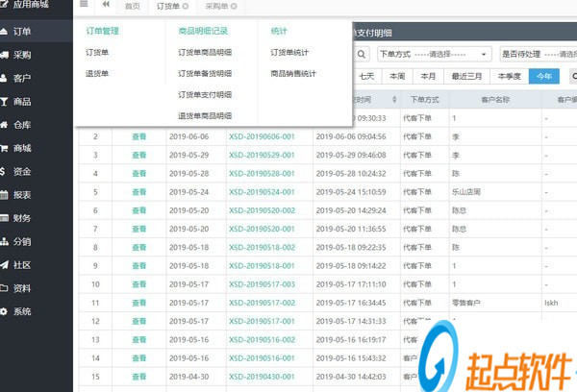Open the 分销 hierarchy icon in sidebar
The height and width of the screenshot is (392, 577).
click(4, 241)
